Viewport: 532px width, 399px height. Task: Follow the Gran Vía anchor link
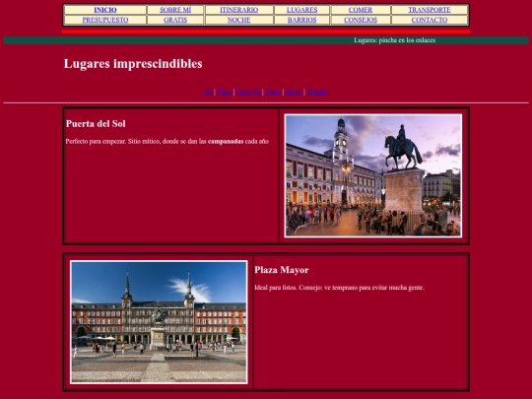[x=248, y=92]
